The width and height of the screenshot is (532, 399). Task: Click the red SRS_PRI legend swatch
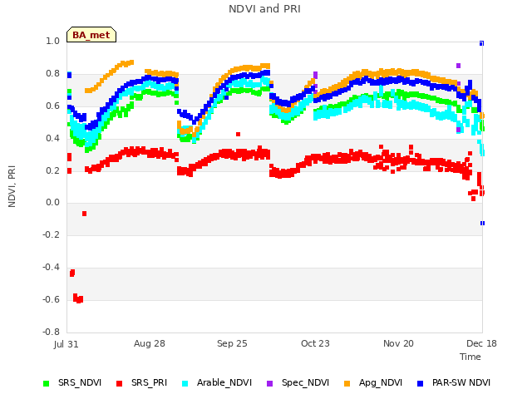(x=119, y=383)
